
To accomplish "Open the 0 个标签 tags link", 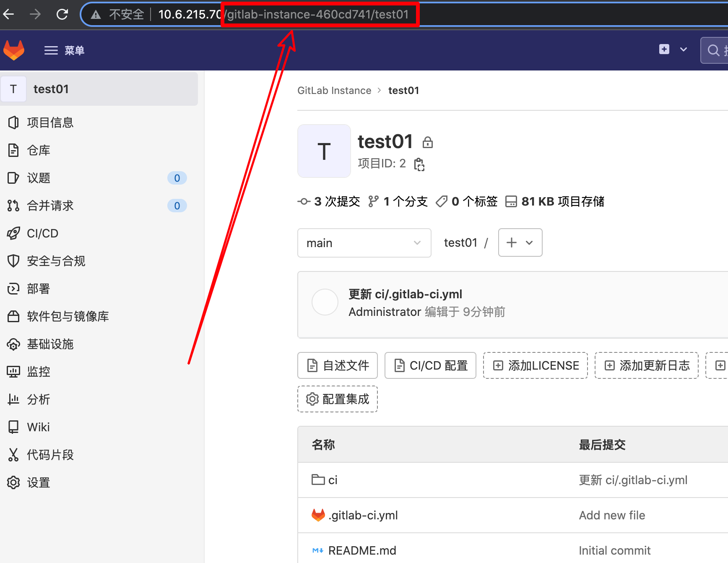I will [x=466, y=201].
